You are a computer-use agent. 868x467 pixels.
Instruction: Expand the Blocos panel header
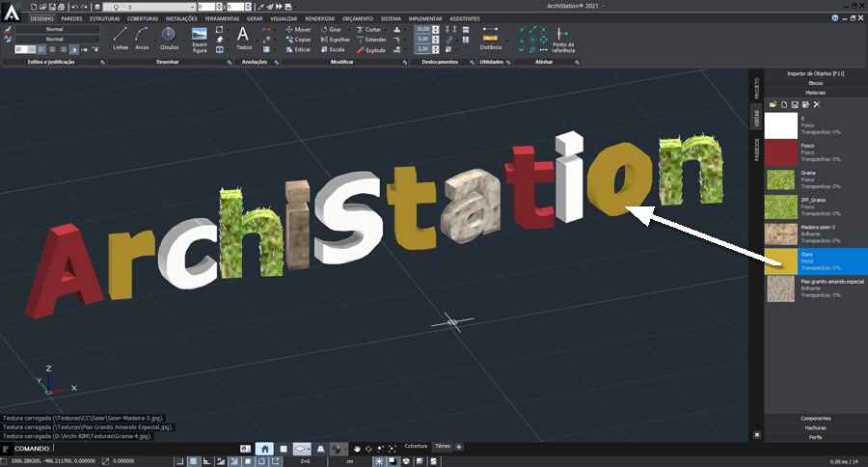[815, 83]
